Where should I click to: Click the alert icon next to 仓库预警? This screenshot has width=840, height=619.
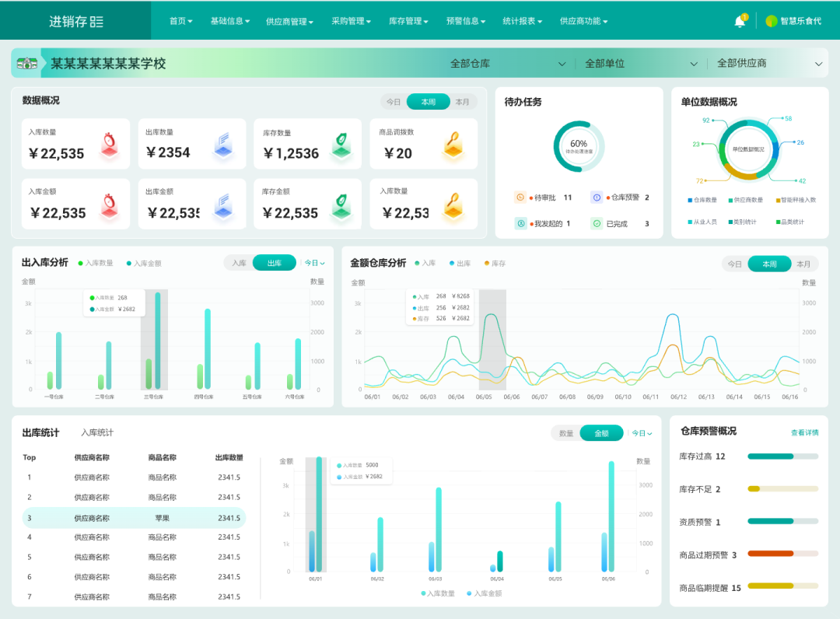tap(597, 197)
